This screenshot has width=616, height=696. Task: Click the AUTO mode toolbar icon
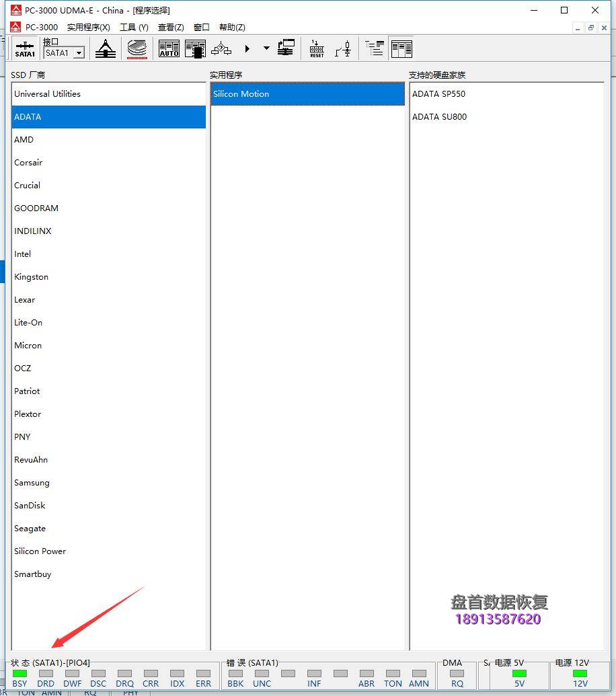[x=169, y=49]
